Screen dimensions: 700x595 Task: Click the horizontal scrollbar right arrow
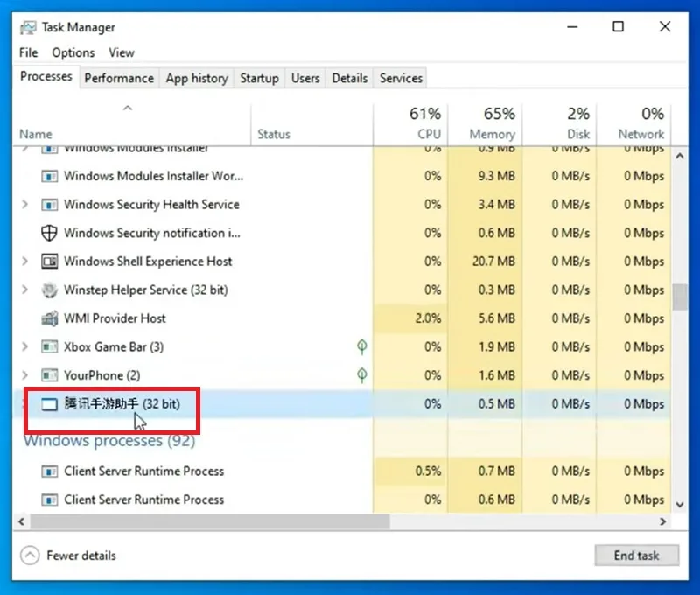pos(663,521)
